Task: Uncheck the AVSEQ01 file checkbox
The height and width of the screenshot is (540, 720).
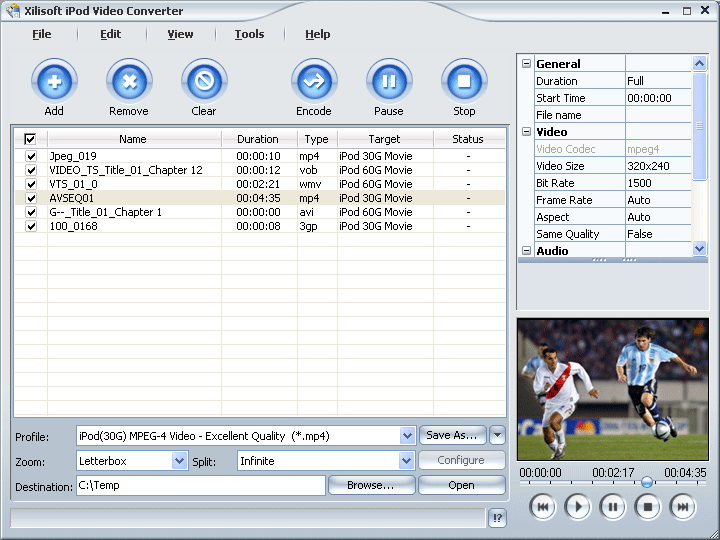Action: pos(31,198)
